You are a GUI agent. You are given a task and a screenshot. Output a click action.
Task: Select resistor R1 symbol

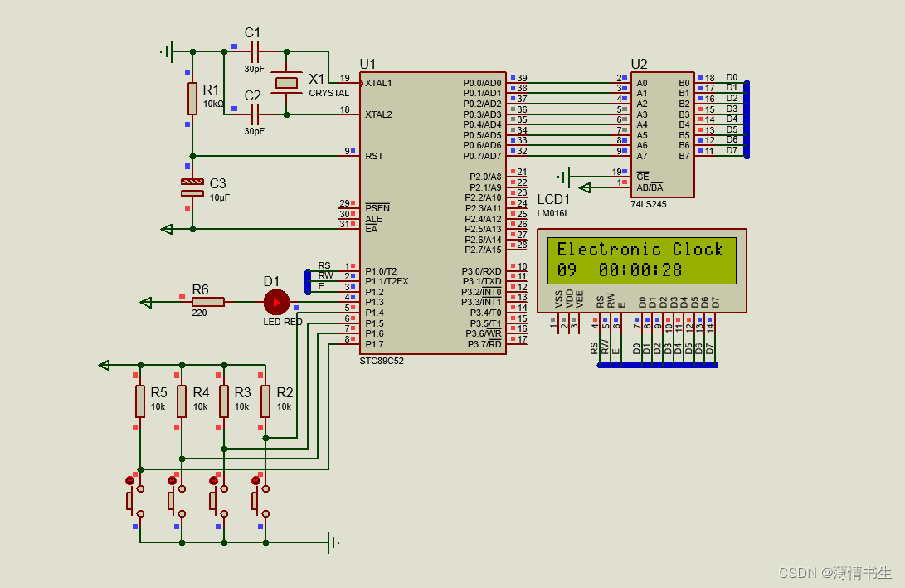point(192,99)
